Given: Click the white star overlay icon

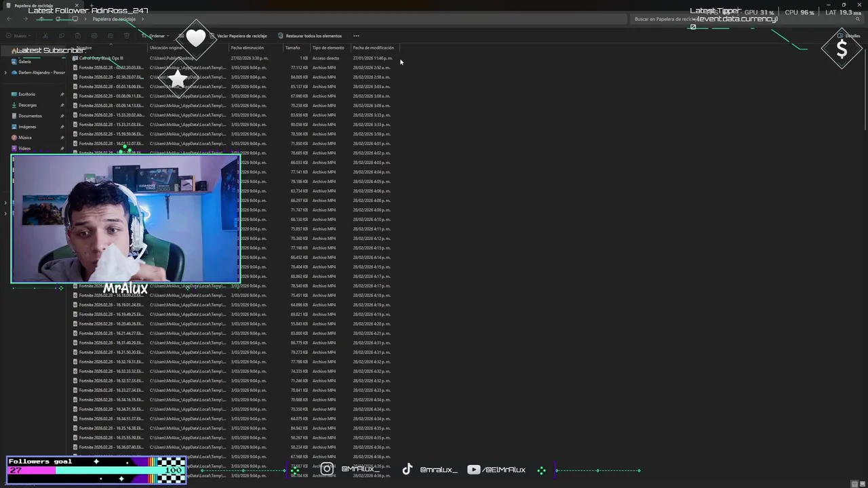Looking at the screenshot, I should (x=178, y=79).
